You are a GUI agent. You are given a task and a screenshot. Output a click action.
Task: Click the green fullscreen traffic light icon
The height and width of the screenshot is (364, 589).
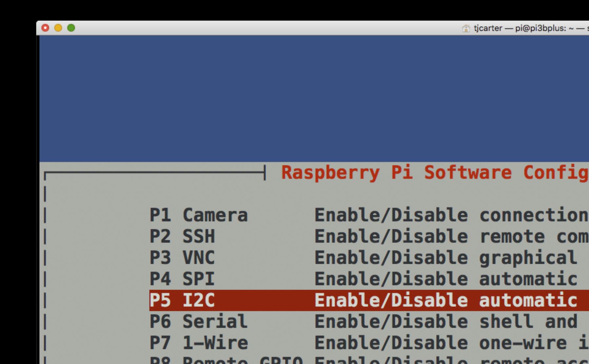[x=70, y=29]
